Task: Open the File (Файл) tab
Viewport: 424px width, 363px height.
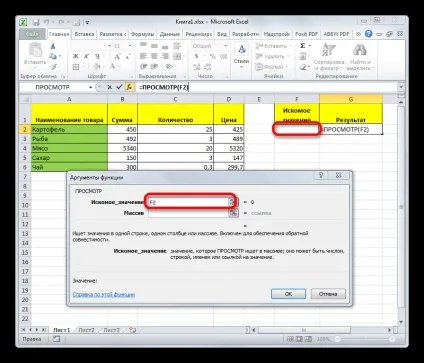Action: pyautogui.click(x=32, y=34)
